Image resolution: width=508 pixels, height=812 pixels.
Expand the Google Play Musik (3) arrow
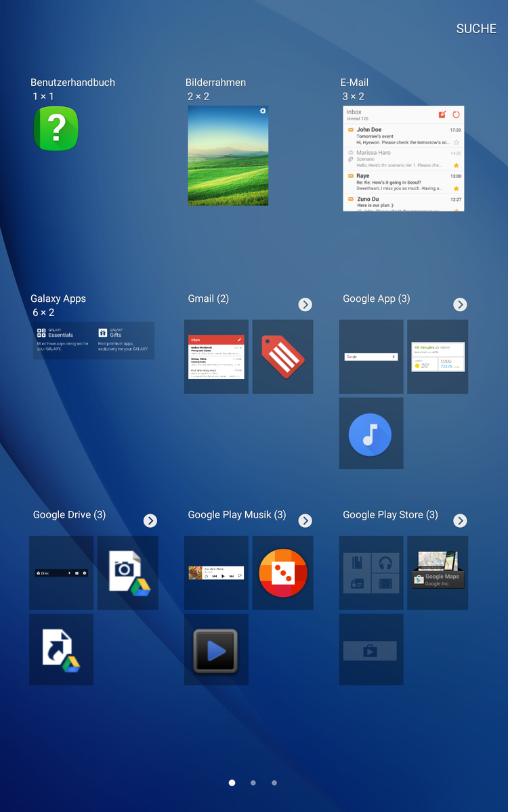pyautogui.click(x=305, y=520)
